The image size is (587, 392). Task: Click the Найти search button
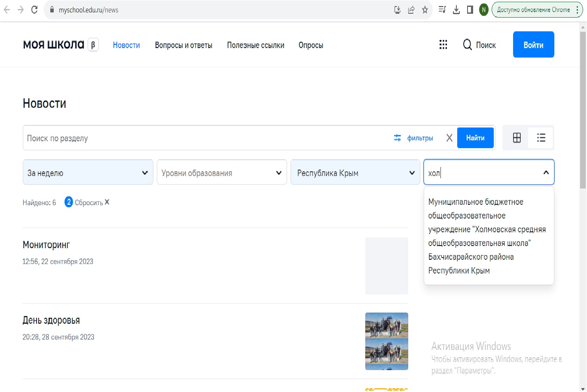pos(475,138)
